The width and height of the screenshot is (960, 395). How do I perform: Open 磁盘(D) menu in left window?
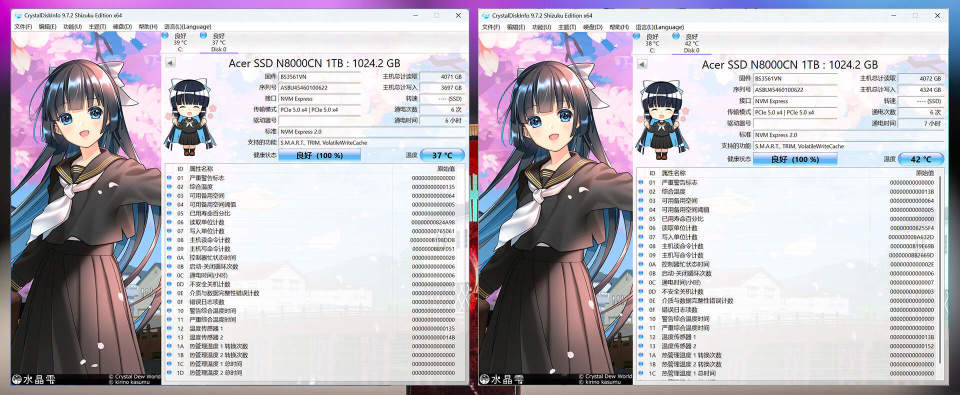click(x=122, y=27)
